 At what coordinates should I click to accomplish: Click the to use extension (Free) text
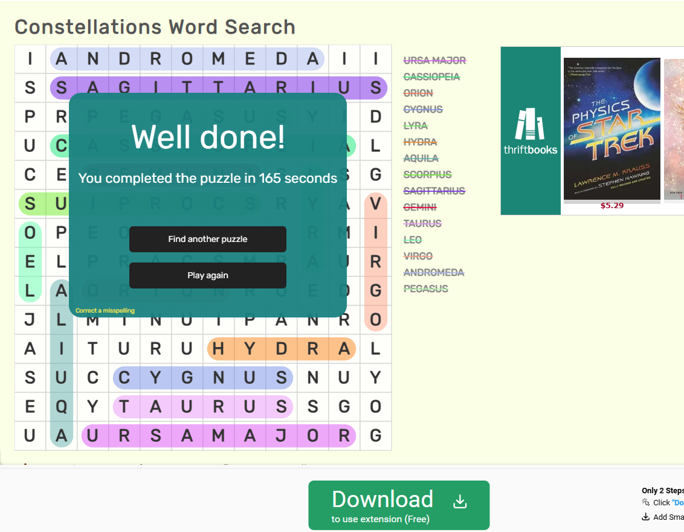[380, 519]
